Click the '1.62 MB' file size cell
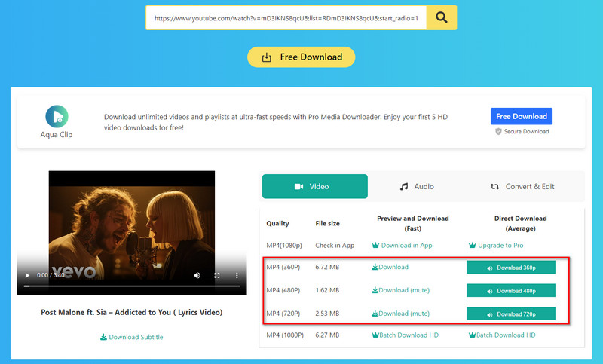This screenshot has width=603, height=364. [x=327, y=290]
